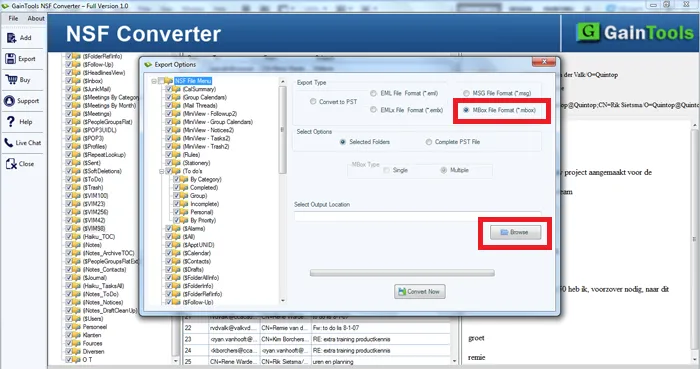Toggle the Incomplete folder checkbox
The width and height of the screenshot is (700, 369).
pos(177,204)
